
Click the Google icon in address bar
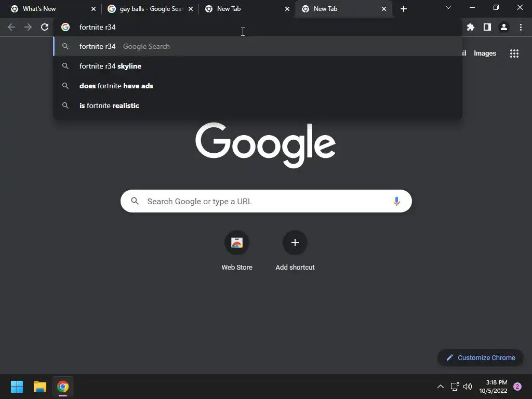tap(65, 27)
